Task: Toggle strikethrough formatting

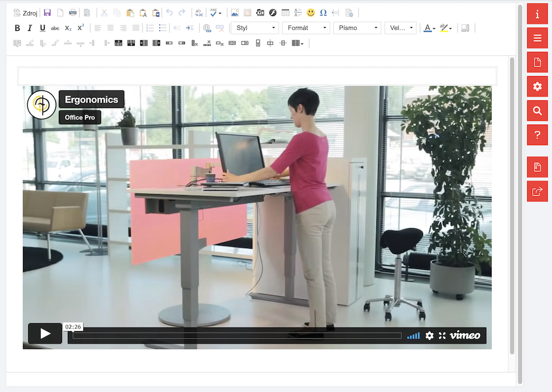Action: tap(55, 28)
